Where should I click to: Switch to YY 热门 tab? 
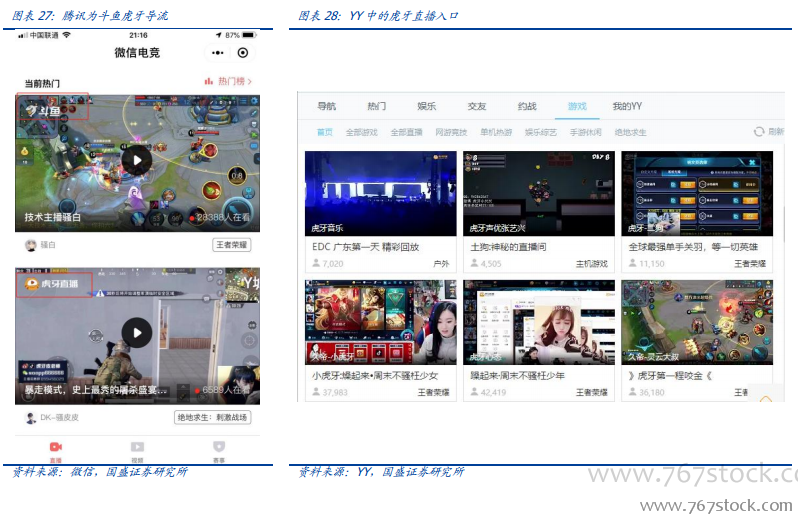[377, 106]
